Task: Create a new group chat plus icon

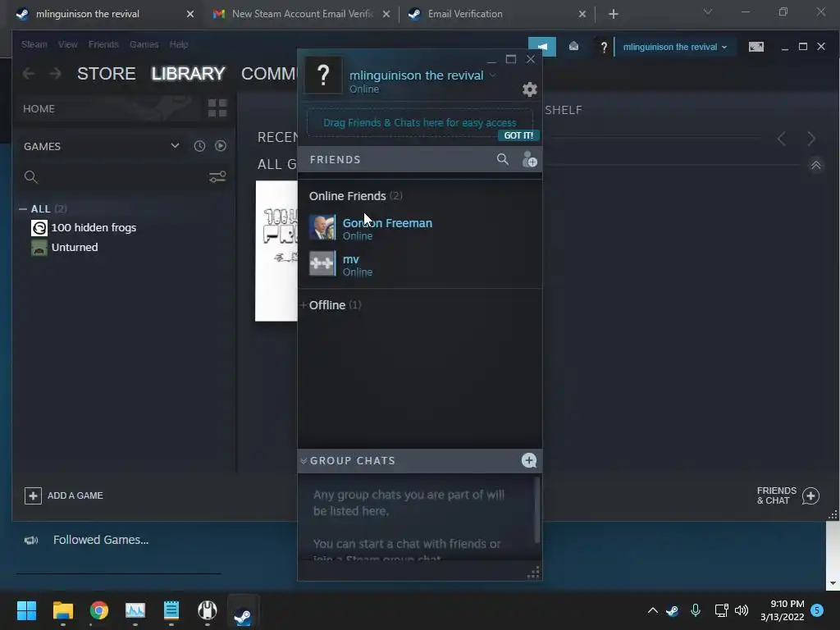Action: click(529, 460)
